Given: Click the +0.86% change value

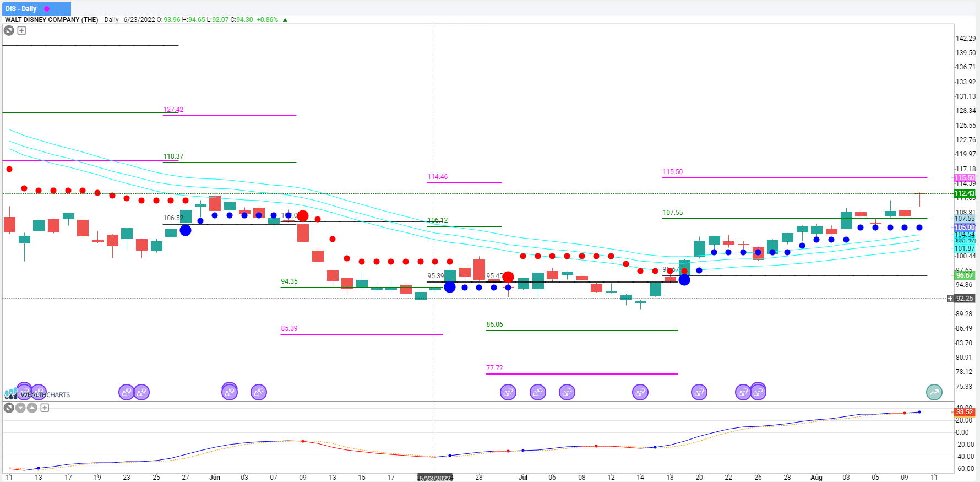Looking at the screenshot, I should [267, 20].
